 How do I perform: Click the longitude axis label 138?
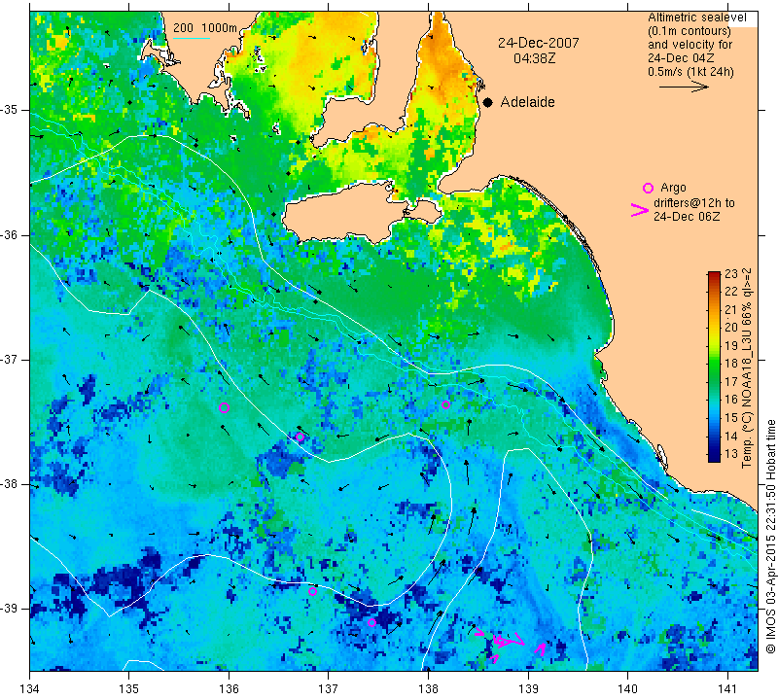click(428, 689)
